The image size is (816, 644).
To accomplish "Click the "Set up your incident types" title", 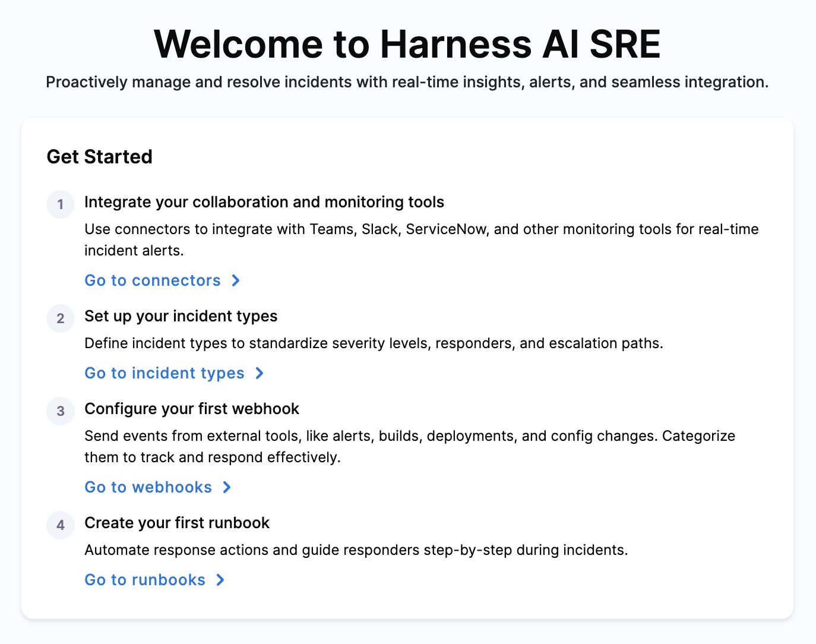I will tap(181, 316).
